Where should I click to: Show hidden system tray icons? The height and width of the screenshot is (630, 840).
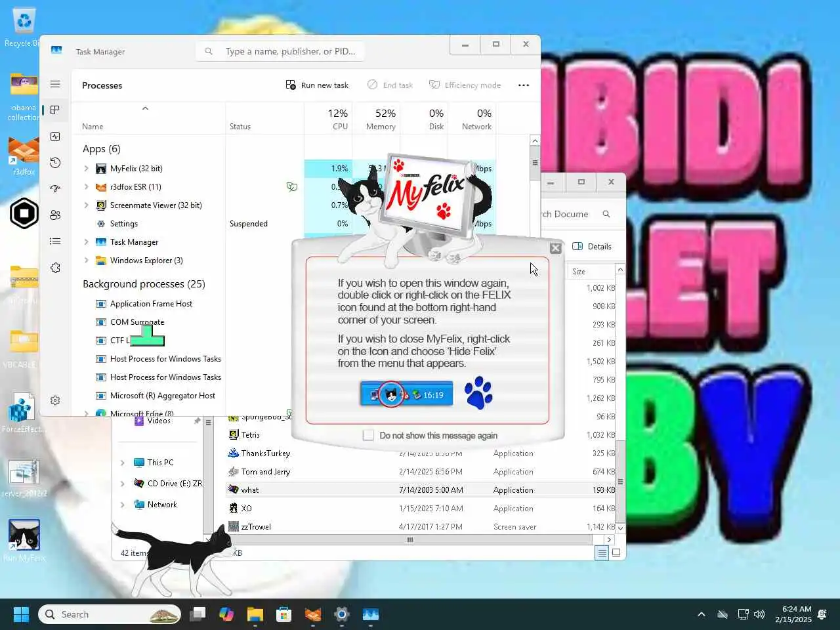pyautogui.click(x=702, y=614)
